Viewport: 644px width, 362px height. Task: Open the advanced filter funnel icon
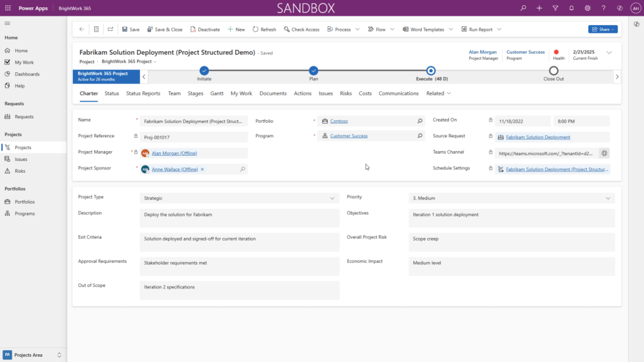tap(555, 8)
